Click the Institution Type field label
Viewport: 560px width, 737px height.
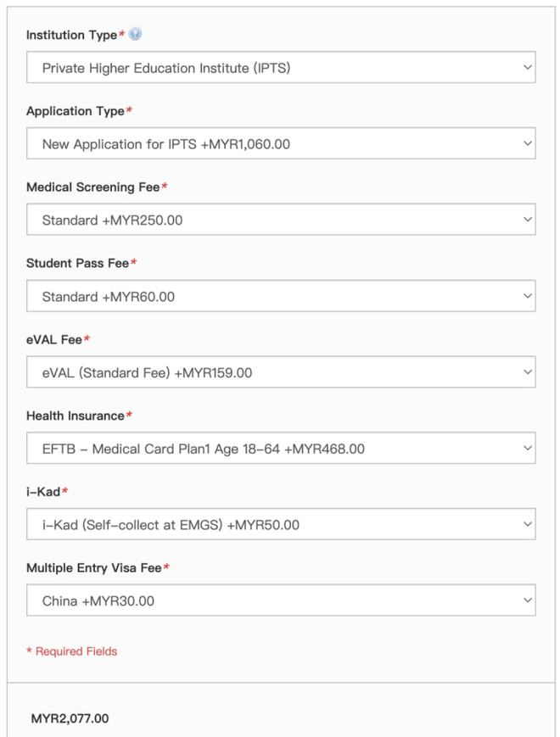(71, 35)
